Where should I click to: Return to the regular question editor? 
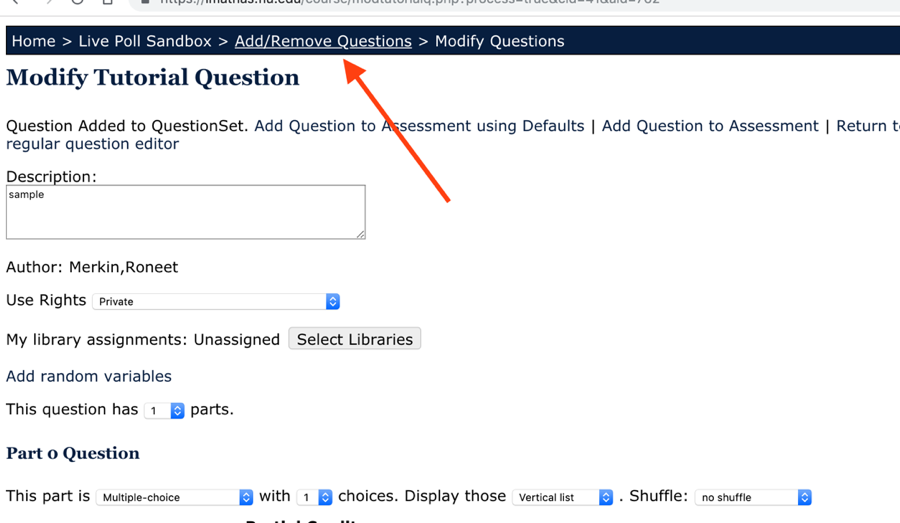tap(92, 144)
